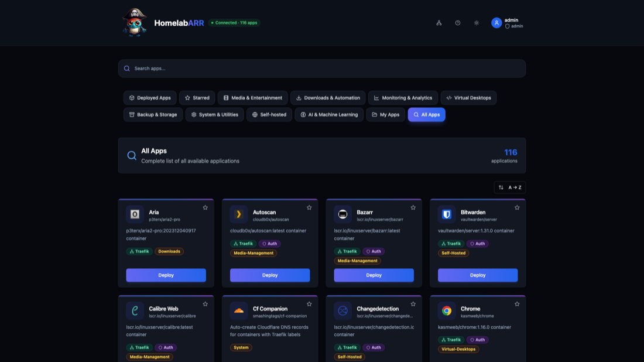The width and height of the screenshot is (644, 362).
Task: Select the Monitoring & Analytics category
Action: [x=403, y=98]
